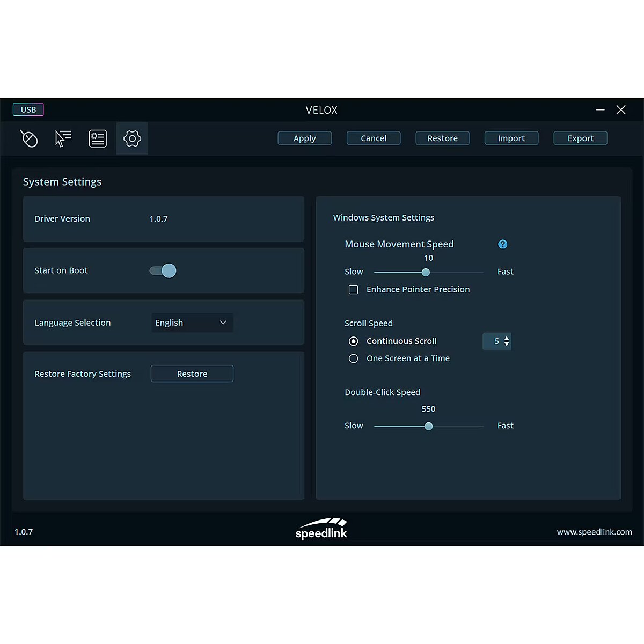Open the www.speedlink.com link
644x644 pixels.
594,532
